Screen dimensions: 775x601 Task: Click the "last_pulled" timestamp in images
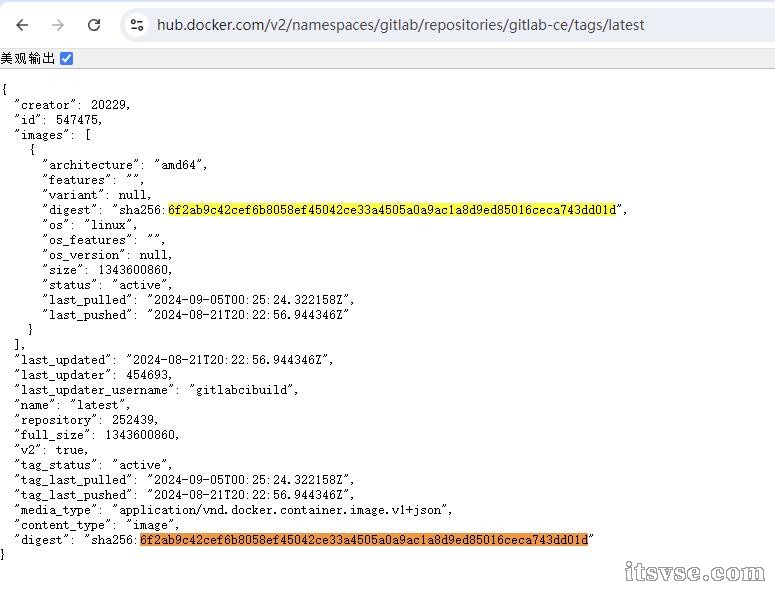pyautogui.click(x=250, y=300)
